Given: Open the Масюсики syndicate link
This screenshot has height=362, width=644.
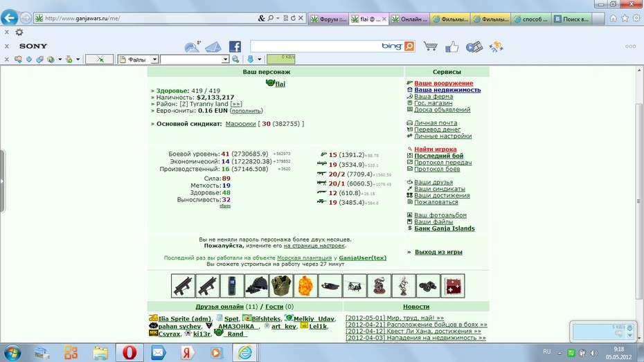Looking at the screenshot, I should [x=240, y=123].
